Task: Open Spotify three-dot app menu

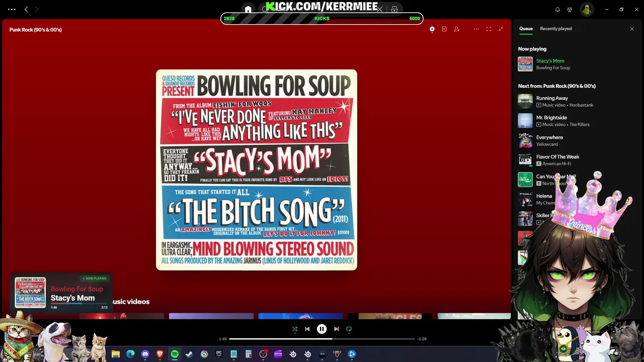Action: (x=12, y=9)
